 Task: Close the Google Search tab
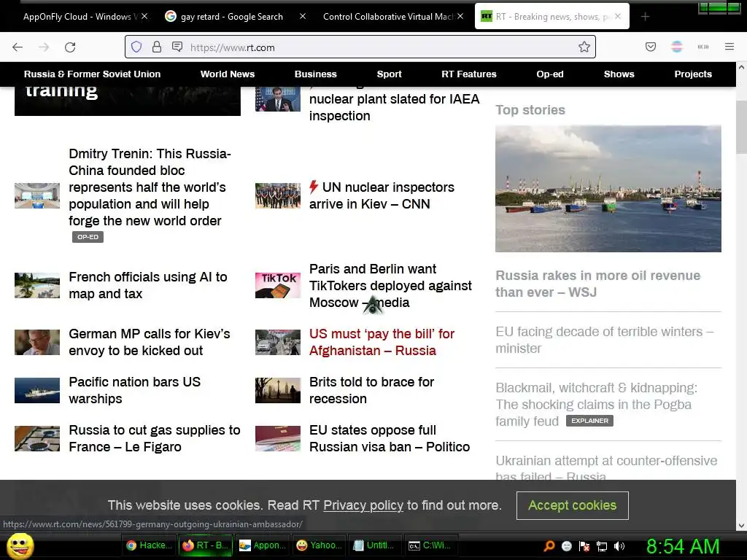(303, 16)
